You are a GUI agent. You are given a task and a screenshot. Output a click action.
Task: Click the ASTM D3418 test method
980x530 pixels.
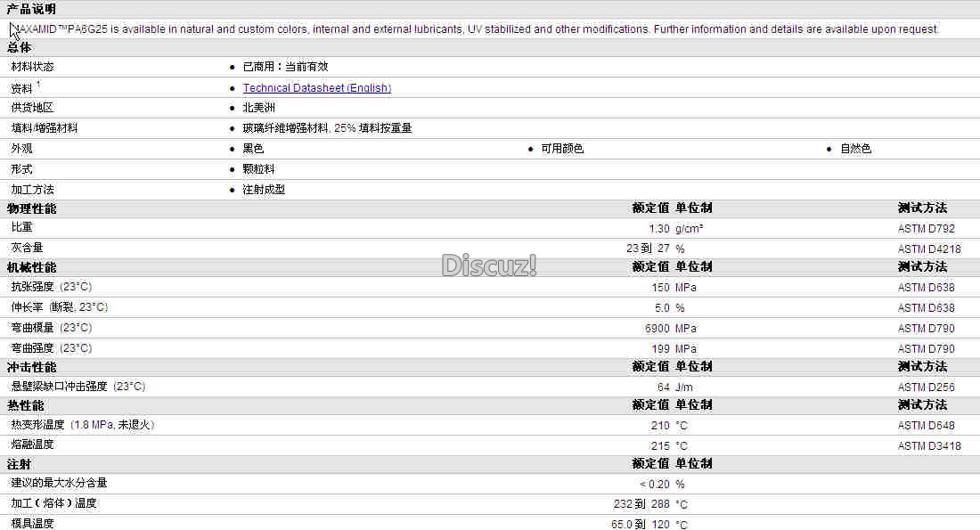[929, 446]
